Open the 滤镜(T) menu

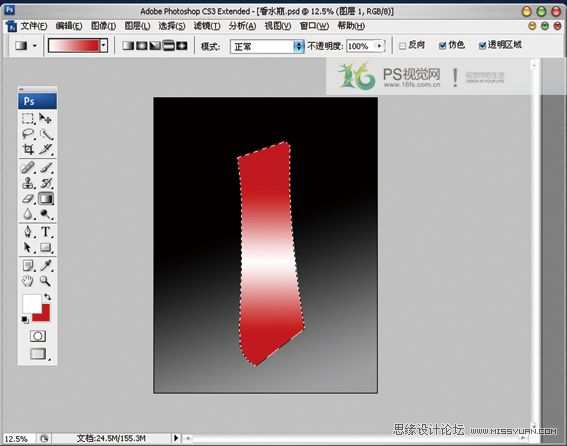(207, 26)
